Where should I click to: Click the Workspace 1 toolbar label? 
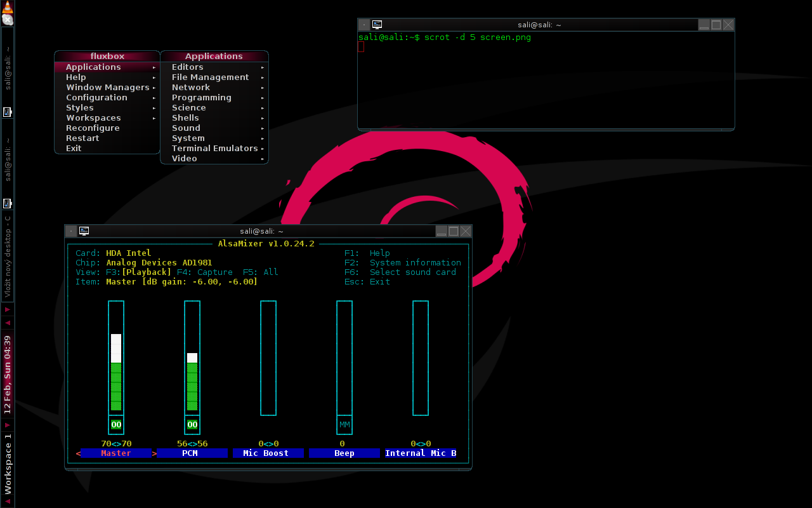(8, 464)
